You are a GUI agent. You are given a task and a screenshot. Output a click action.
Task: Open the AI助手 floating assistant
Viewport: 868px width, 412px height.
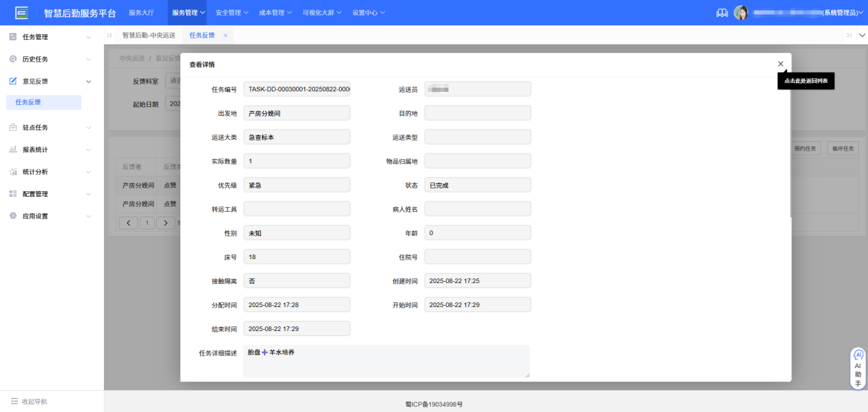[x=858, y=369]
